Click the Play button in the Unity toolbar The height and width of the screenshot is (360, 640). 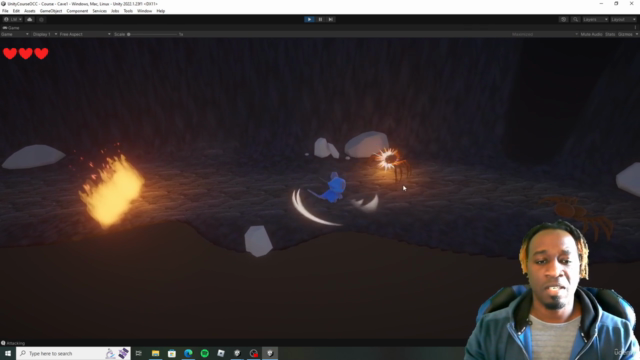pyautogui.click(x=309, y=19)
